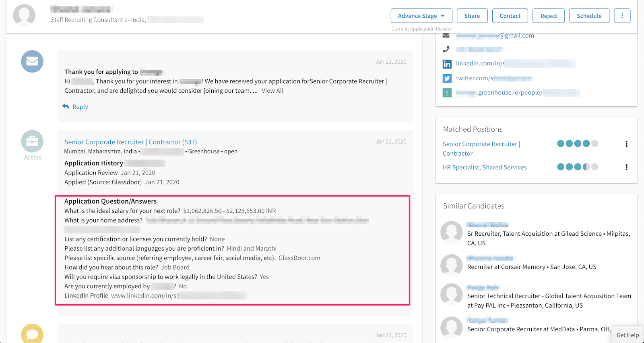Open avatar of Gilead Science Sr Recruiter

click(x=452, y=232)
